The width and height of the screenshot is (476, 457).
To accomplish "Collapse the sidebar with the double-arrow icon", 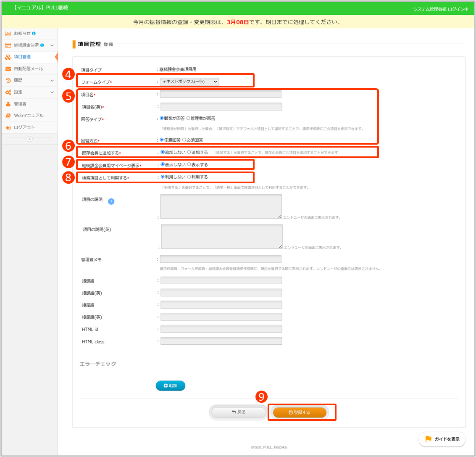I will click(29, 139).
